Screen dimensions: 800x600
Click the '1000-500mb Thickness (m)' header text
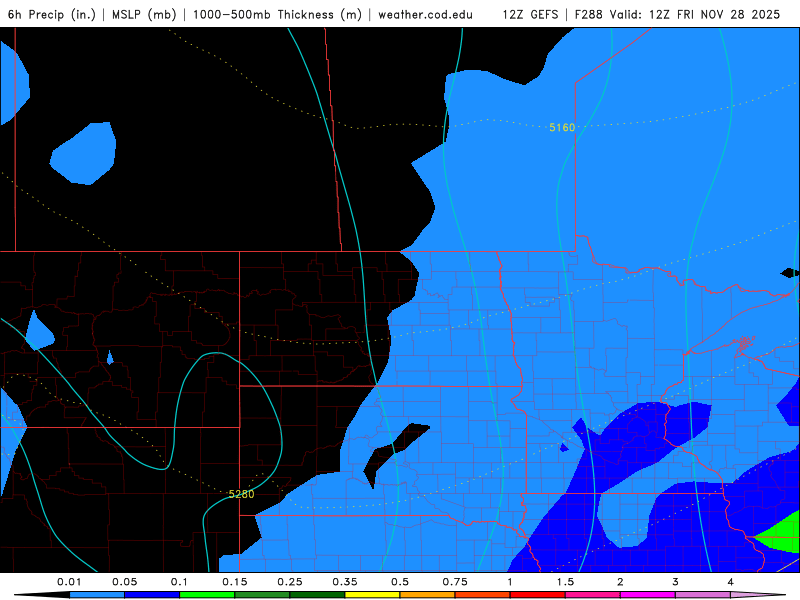click(x=277, y=14)
